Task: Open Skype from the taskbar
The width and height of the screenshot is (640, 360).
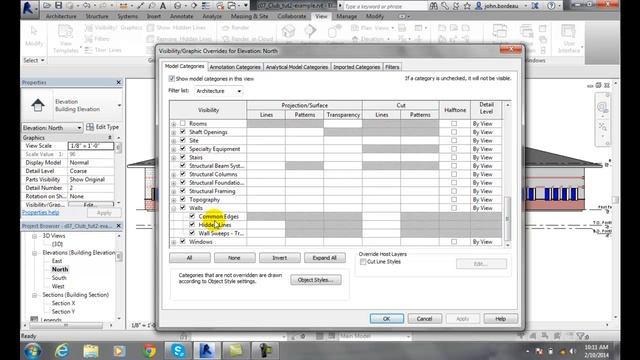Action: tap(178, 351)
